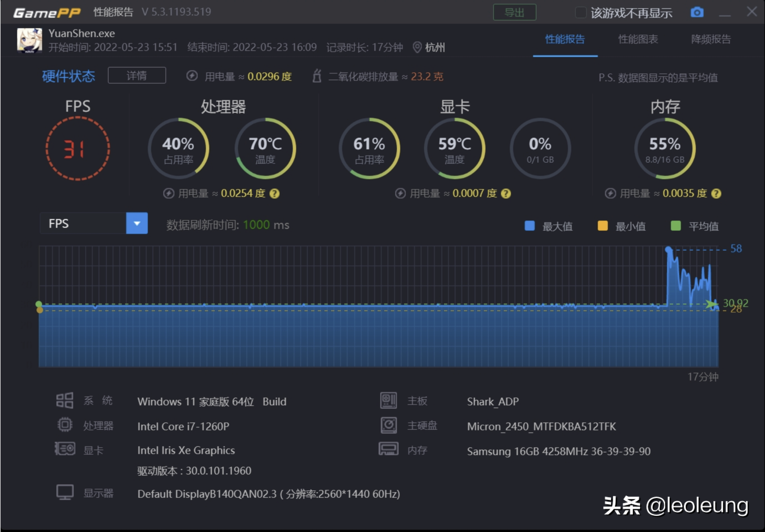The height and width of the screenshot is (532, 765).
Task: Select the 性能报告 tab
Action: coord(565,39)
